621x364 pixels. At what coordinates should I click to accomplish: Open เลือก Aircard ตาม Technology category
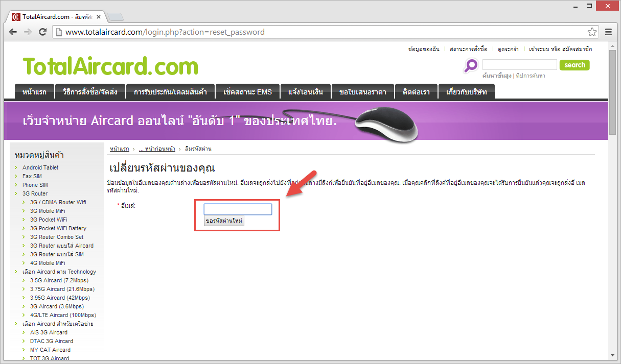(59, 272)
